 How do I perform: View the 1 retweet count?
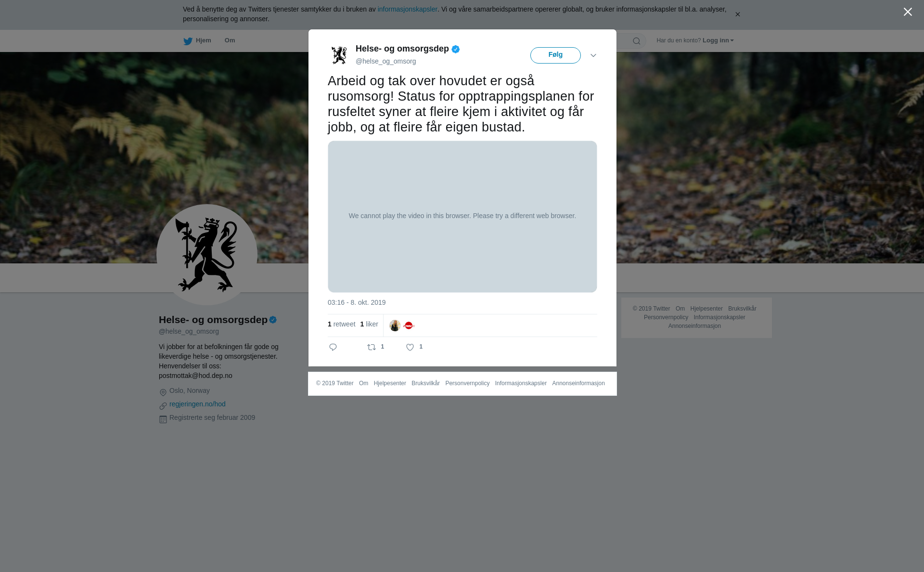point(342,324)
